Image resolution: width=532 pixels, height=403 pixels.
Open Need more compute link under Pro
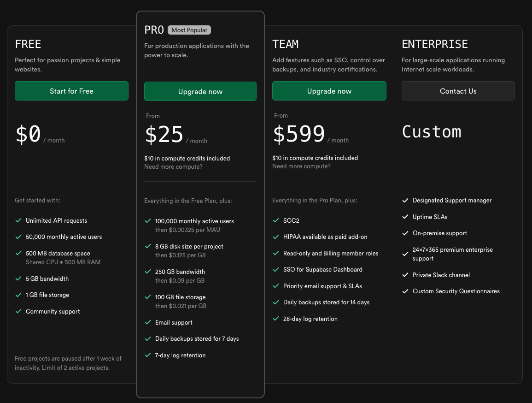click(x=173, y=167)
